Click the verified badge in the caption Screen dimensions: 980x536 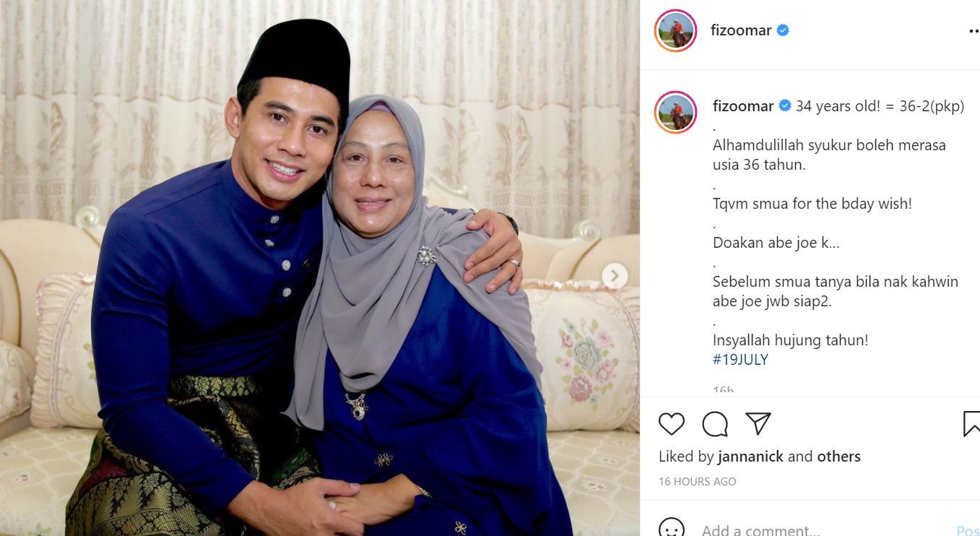pos(785,106)
